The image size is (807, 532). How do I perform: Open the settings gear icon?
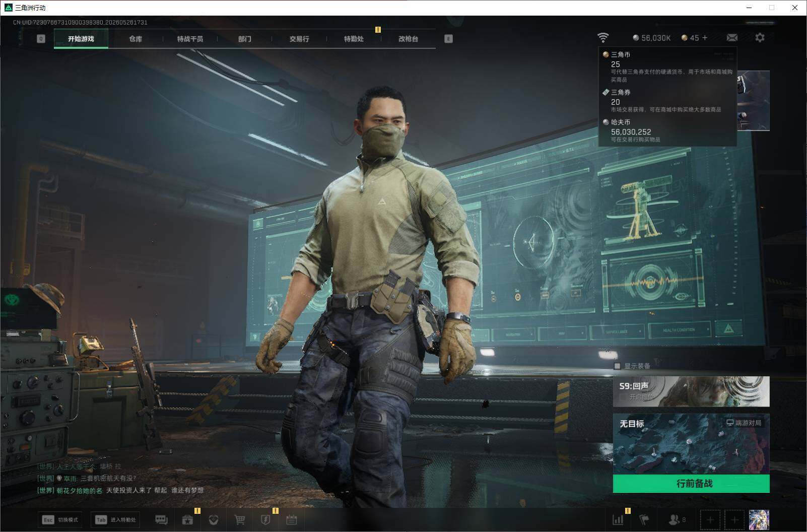pos(760,38)
